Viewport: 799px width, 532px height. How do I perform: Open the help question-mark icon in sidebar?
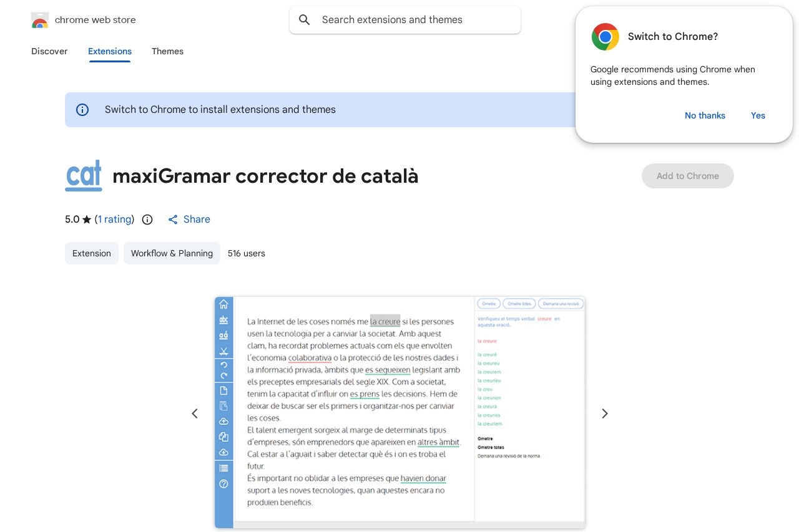click(223, 483)
